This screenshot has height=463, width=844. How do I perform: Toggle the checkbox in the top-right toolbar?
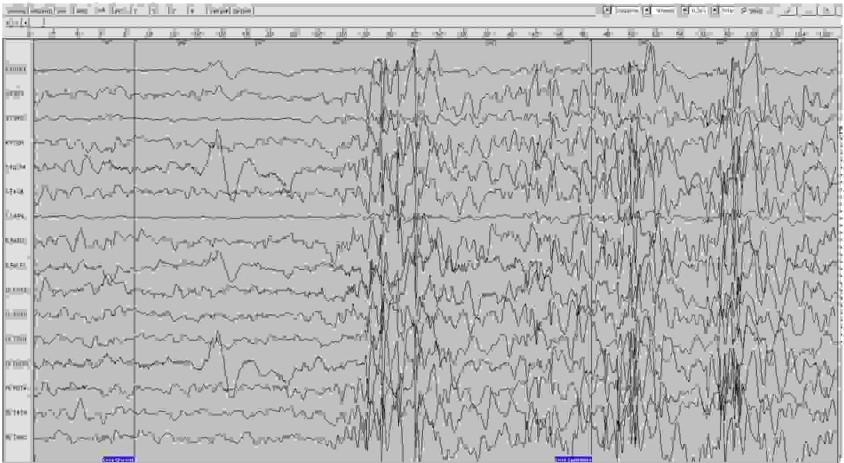point(742,9)
